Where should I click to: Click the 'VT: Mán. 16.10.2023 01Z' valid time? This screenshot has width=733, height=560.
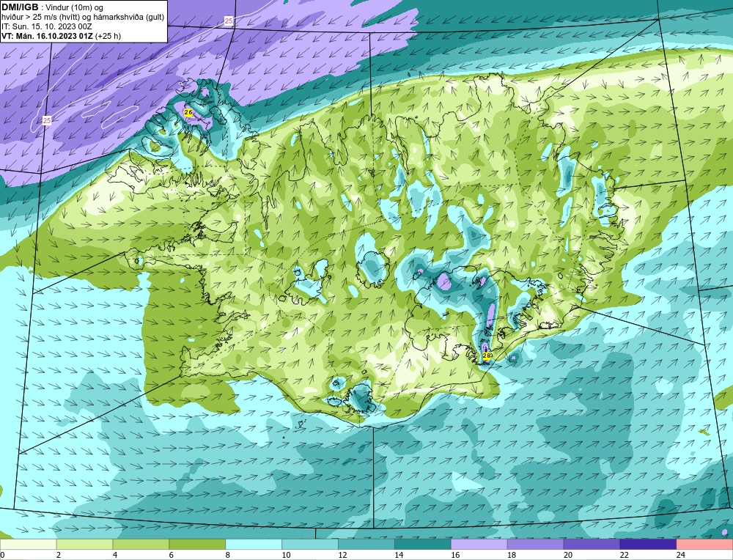click(47, 36)
